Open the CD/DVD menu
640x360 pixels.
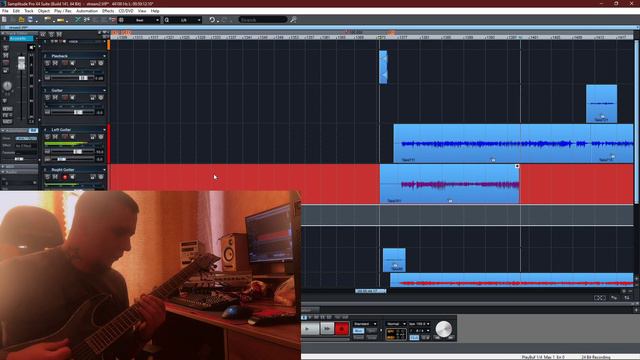pyautogui.click(x=126, y=11)
